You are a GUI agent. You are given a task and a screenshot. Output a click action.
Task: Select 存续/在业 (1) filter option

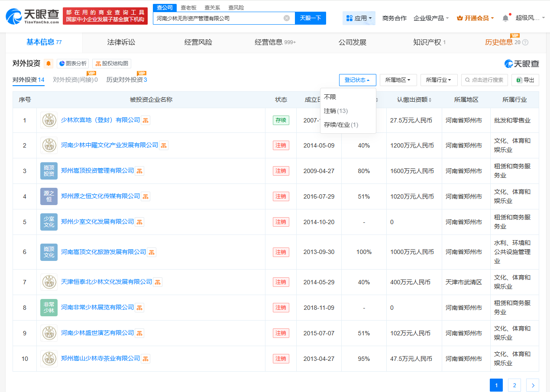(341, 125)
